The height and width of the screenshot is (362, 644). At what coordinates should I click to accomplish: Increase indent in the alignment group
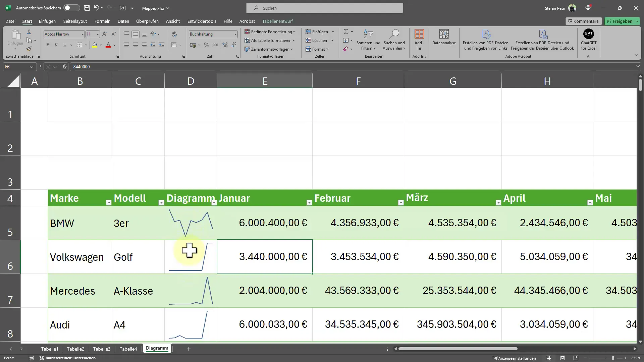(x=162, y=45)
